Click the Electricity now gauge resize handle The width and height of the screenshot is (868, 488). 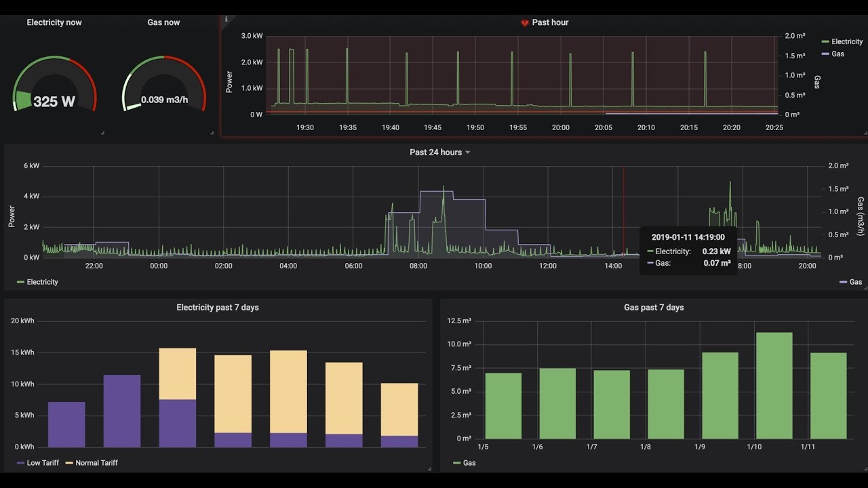pos(103,134)
